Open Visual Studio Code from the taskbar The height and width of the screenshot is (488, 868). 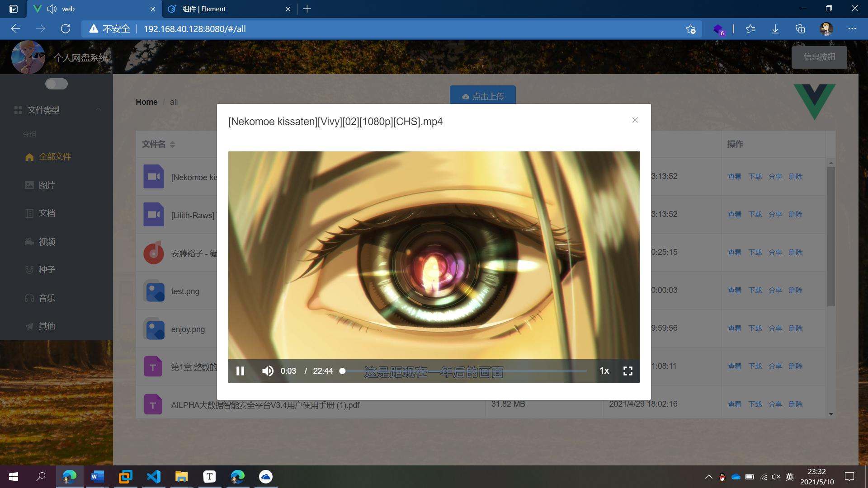pyautogui.click(x=154, y=477)
